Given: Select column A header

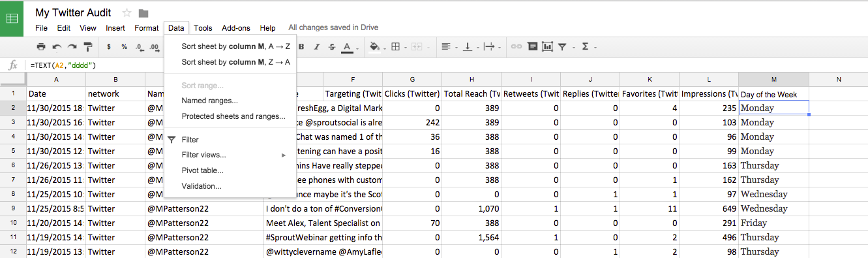Looking at the screenshot, I should pyautogui.click(x=56, y=79).
